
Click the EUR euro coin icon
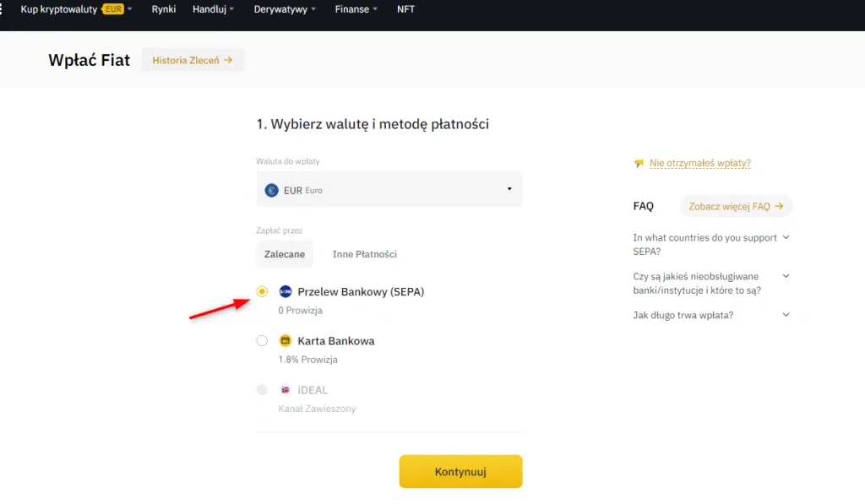[x=271, y=190]
